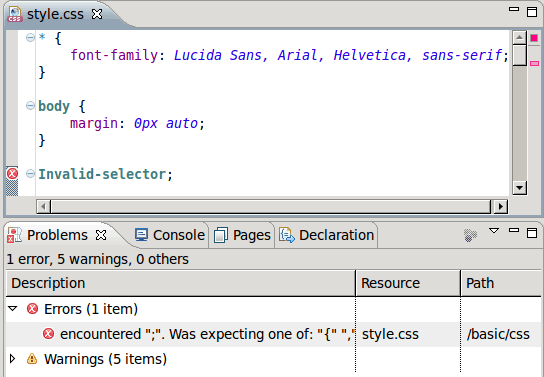
Task: Click the Console monitor icon
Action: pyautogui.click(x=141, y=235)
